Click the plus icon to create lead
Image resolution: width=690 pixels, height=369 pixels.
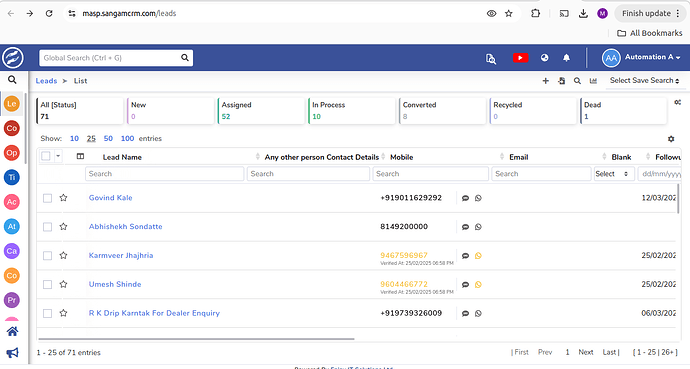(x=546, y=81)
